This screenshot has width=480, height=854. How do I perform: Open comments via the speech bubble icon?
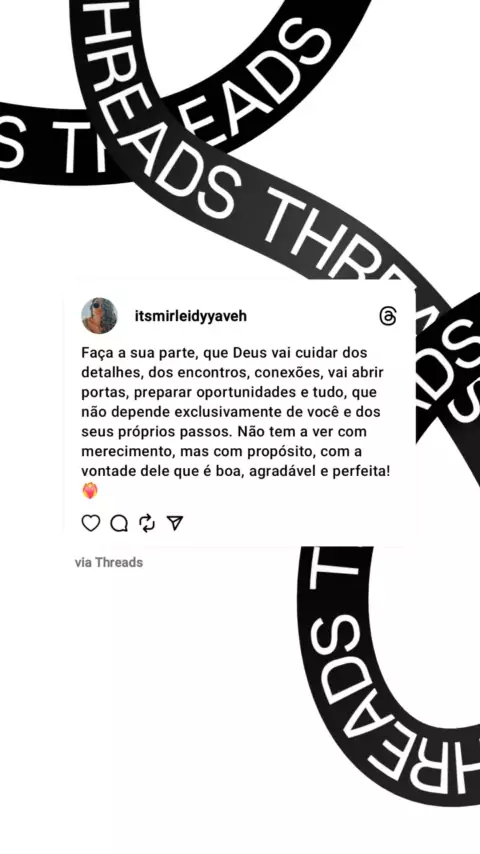(119, 523)
